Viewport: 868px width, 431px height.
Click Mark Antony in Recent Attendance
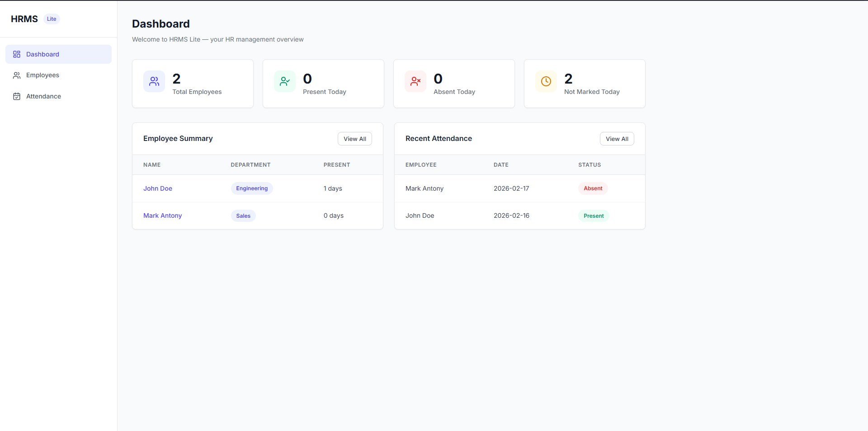click(425, 188)
